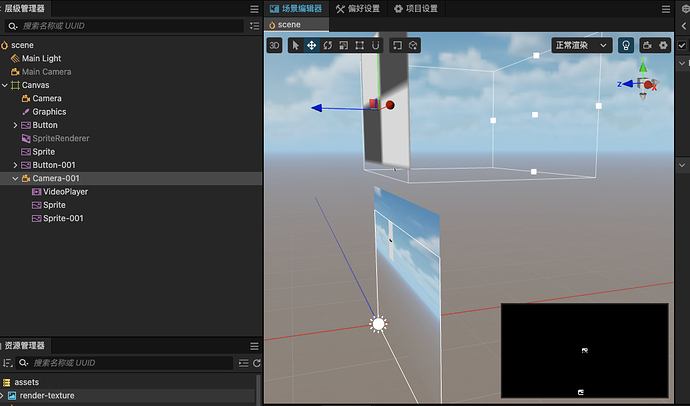Click the green Y cone on orientation gizmo
The width and height of the screenshot is (690, 406).
(643, 66)
